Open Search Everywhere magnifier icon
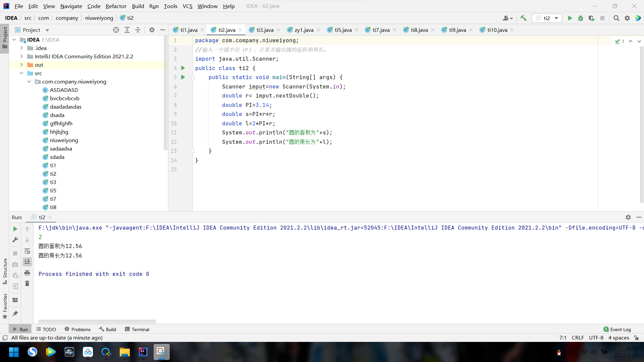The image size is (644, 362). coord(616,18)
